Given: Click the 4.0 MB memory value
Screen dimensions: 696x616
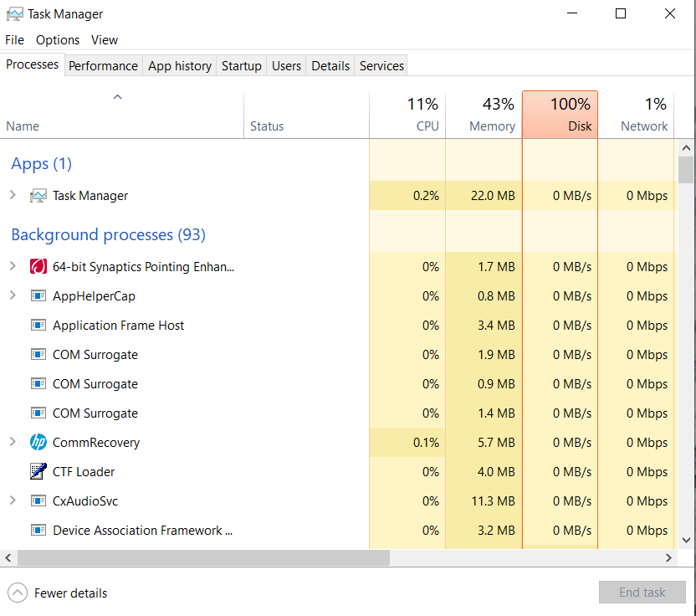Looking at the screenshot, I should (x=496, y=472).
